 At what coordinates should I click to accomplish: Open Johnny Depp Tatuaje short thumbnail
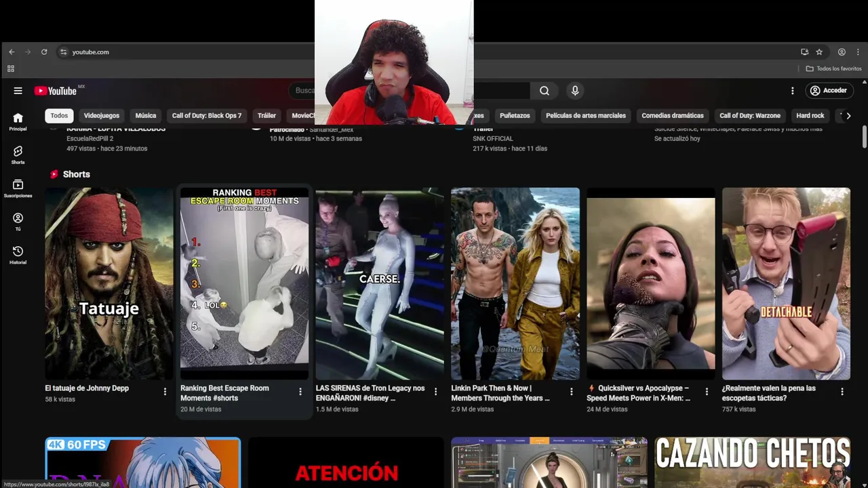[x=109, y=283]
